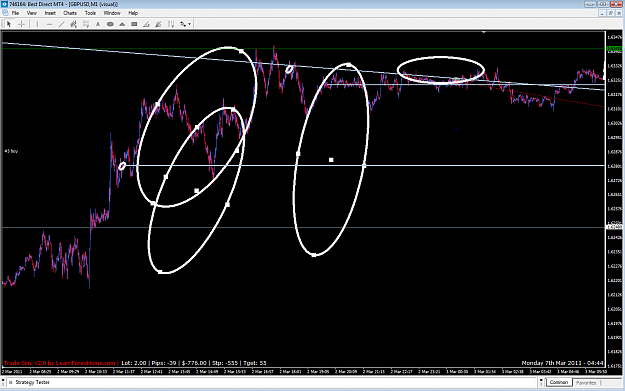The image size is (625, 391).
Task: Choose the text label tool
Action: point(98,24)
